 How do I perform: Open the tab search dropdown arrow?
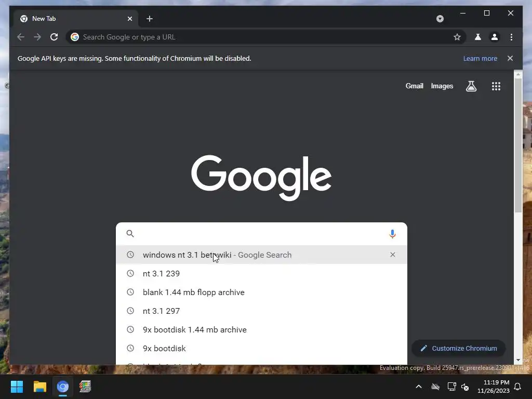(440, 19)
